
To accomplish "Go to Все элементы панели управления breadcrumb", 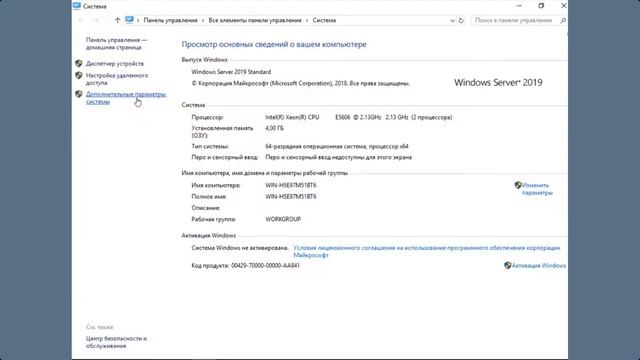I will point(255,20).
